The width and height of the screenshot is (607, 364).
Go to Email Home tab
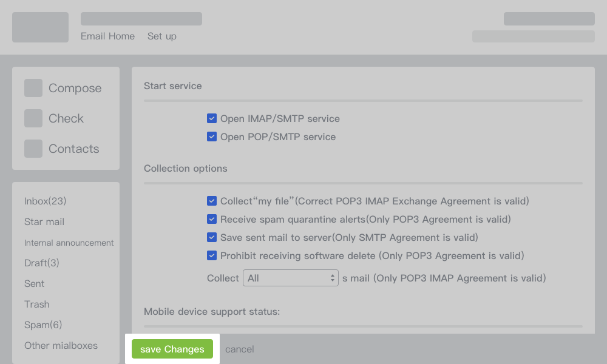(107, 36)
